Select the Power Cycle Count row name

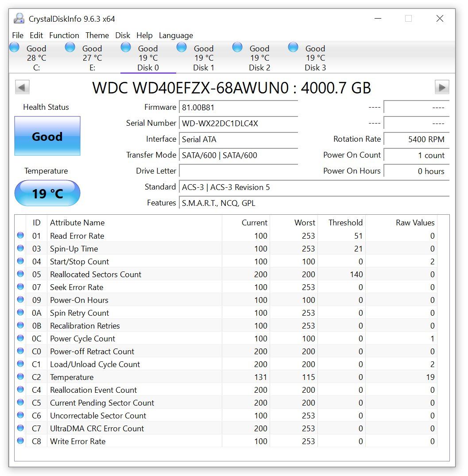point(82,338)
